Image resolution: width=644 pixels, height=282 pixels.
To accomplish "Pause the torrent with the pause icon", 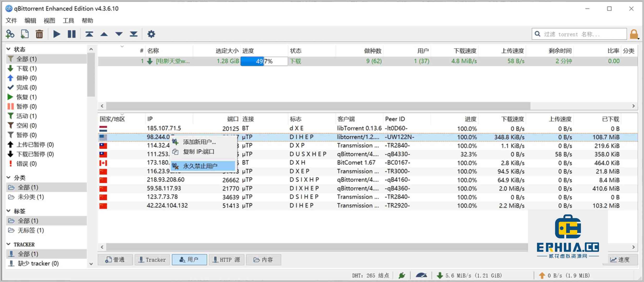I will tap(71, 34).
